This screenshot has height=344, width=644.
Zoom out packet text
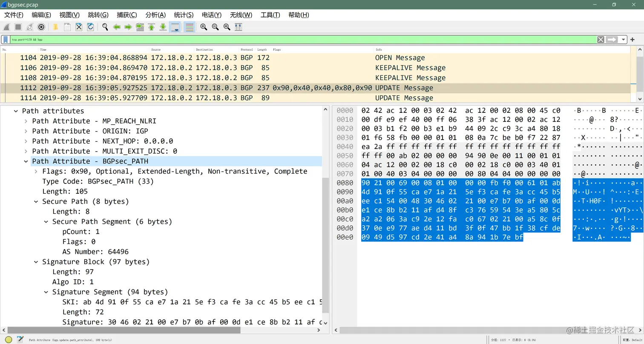click(215, 27)
